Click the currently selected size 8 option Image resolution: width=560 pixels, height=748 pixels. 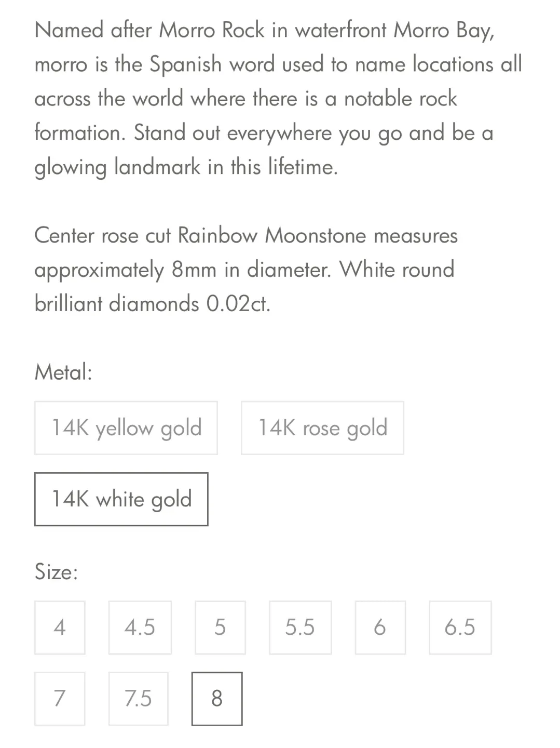[x=217, y=698]
